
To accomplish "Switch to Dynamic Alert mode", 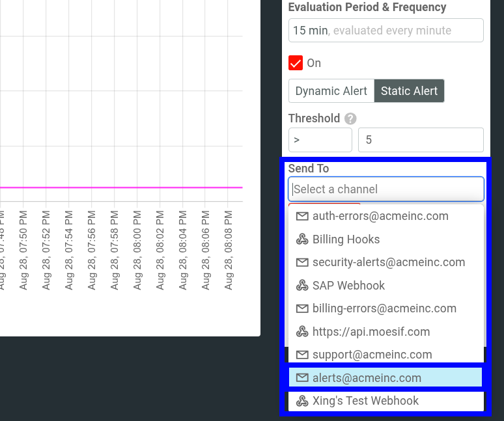I will click(331, 91).
